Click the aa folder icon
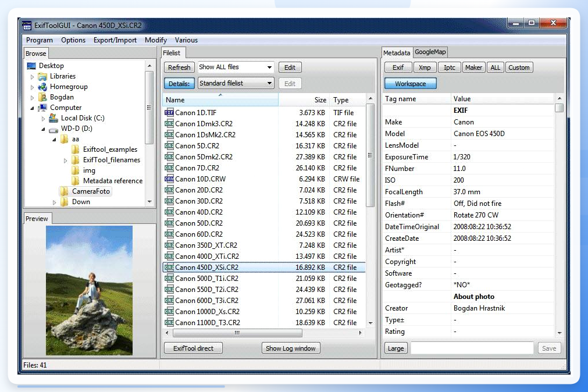 pos(65,139)
